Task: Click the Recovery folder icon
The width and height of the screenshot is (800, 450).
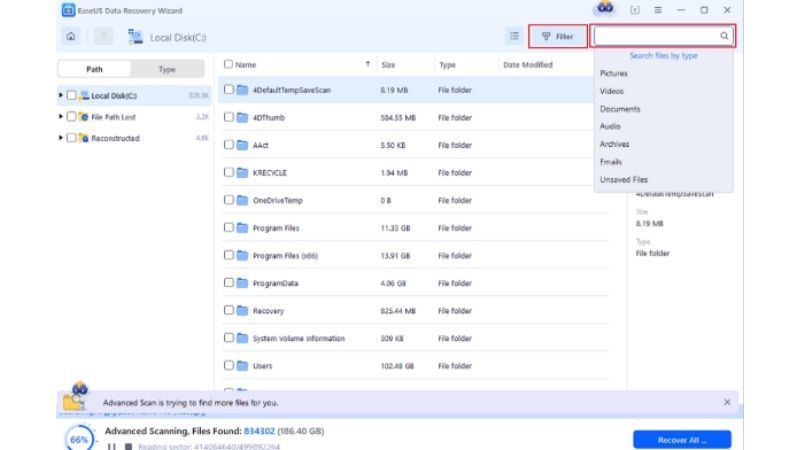Action: [x=242, y=310]
